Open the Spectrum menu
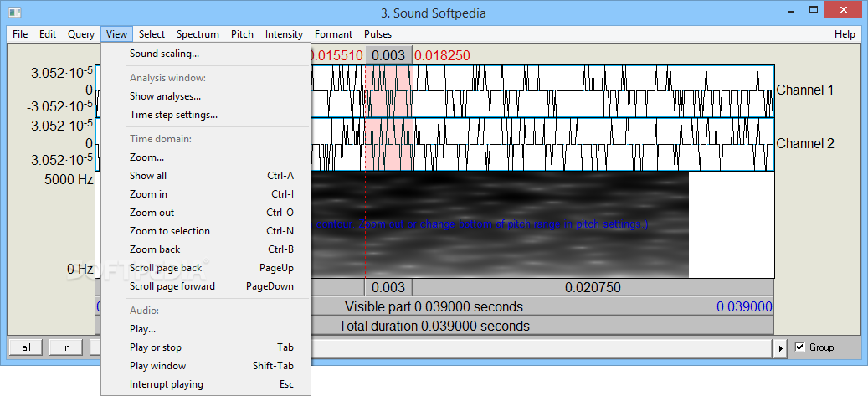 pyautogui.click(x=198, y=34)
